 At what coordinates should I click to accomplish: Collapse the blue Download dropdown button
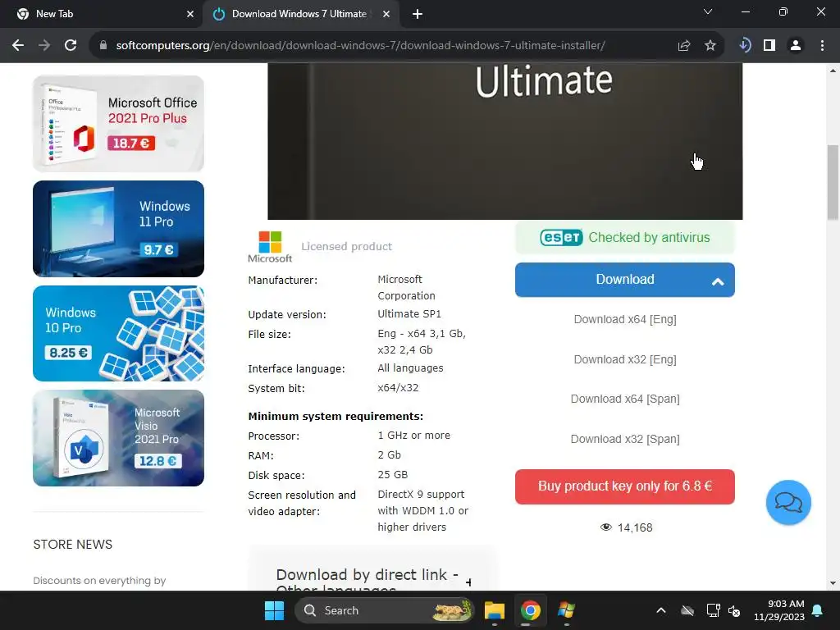pos(624,280)
